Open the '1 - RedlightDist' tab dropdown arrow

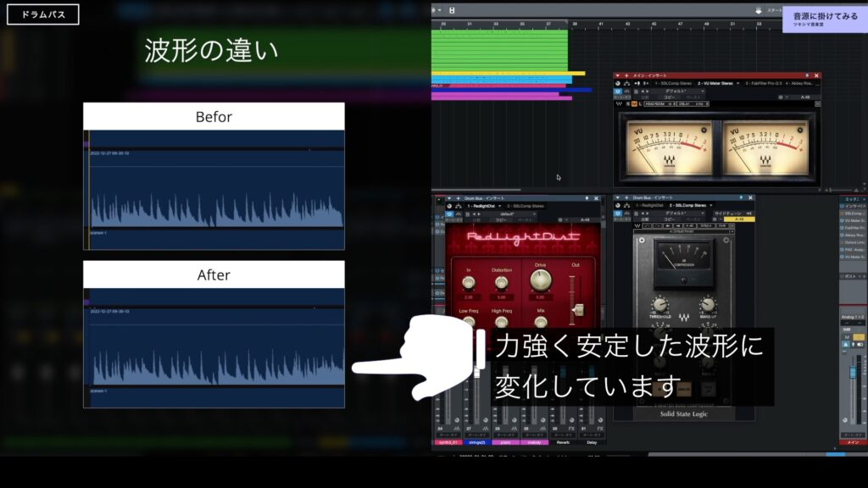point(499,207)
